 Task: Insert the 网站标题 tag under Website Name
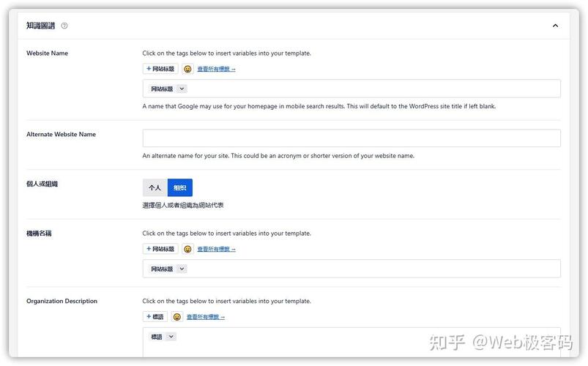coord(160,69)
